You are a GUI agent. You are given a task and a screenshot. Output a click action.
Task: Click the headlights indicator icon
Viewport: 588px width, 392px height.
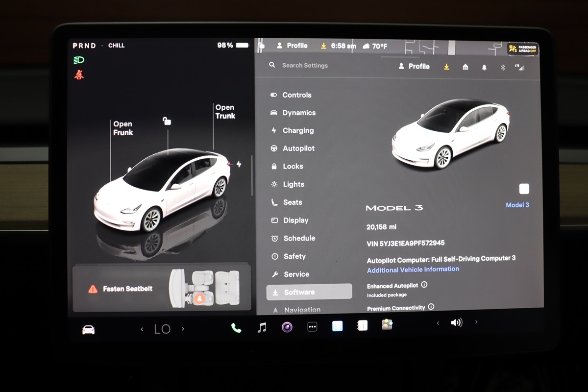click(x=79, y=60)
